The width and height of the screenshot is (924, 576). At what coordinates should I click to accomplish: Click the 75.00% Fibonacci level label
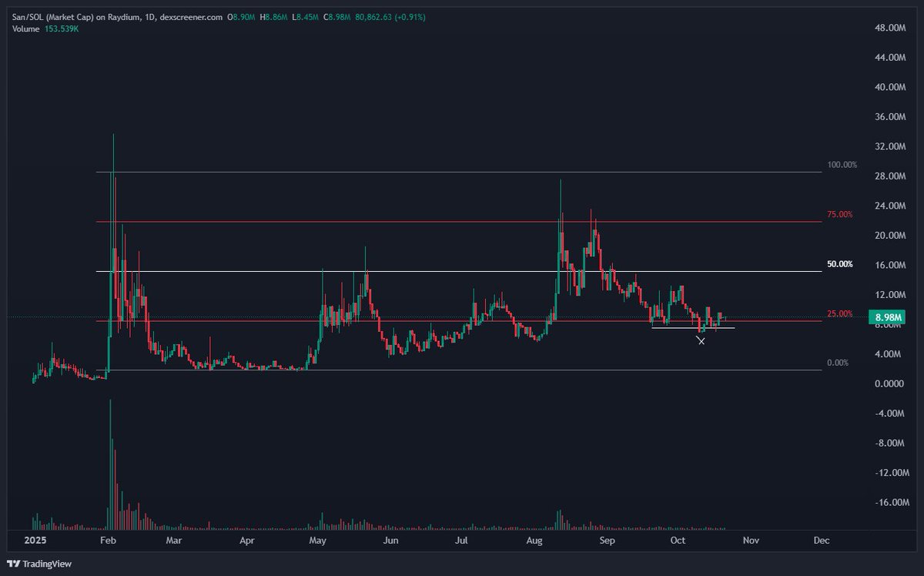click(839, 214)
